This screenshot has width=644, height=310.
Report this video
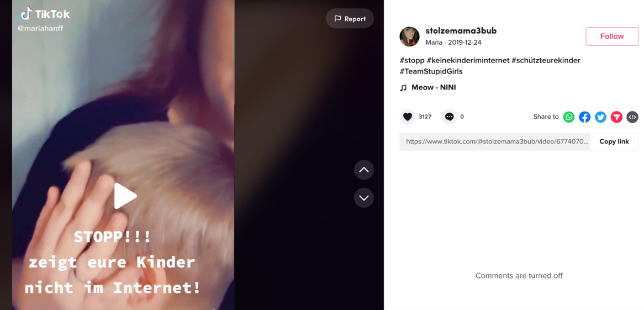[x=350, y=18]
